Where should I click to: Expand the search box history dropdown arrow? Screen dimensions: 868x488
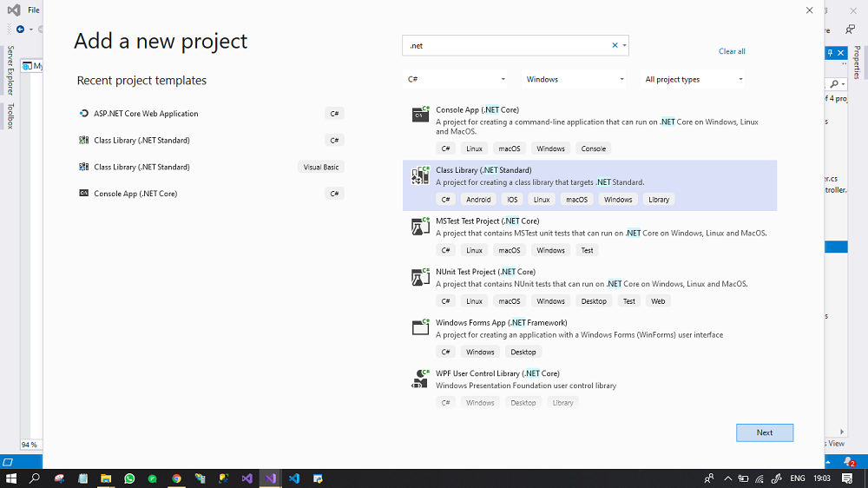pyautogui.click(x=624, y=45)
